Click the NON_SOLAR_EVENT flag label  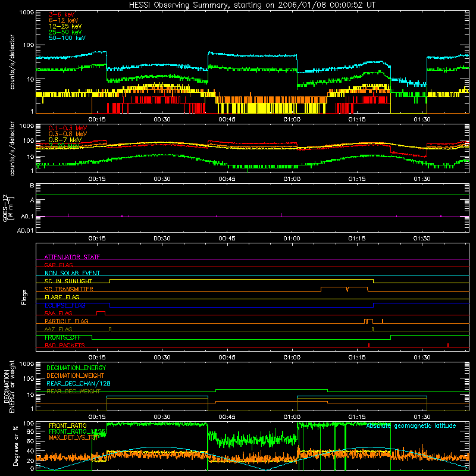pos(72,273)
